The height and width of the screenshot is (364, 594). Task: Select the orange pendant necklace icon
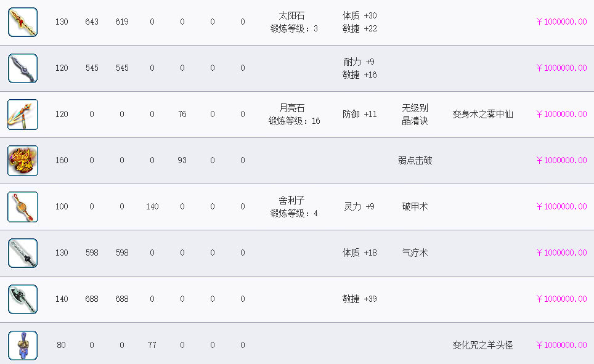pyautogui.click(x=23, y=207)
